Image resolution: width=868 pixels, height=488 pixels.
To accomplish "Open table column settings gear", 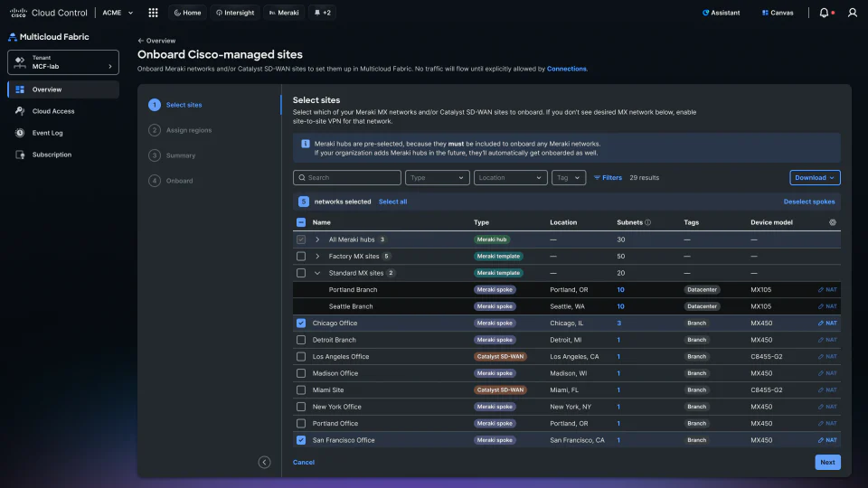I will (833, 222).
